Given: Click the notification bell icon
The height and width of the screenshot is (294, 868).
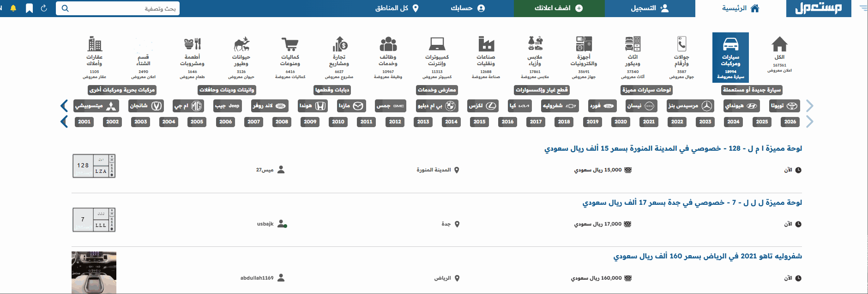Looking at the screenshot, I should [13, 8].
